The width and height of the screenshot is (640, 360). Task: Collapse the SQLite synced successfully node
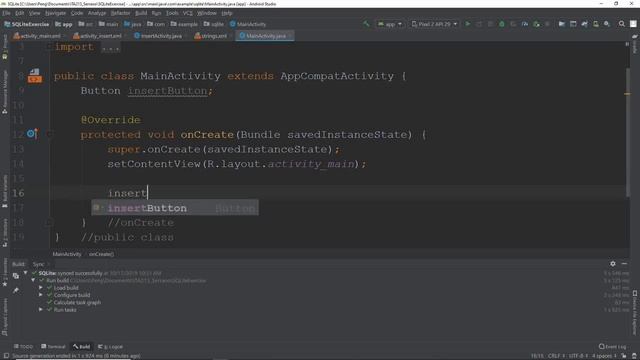point(25,273)
